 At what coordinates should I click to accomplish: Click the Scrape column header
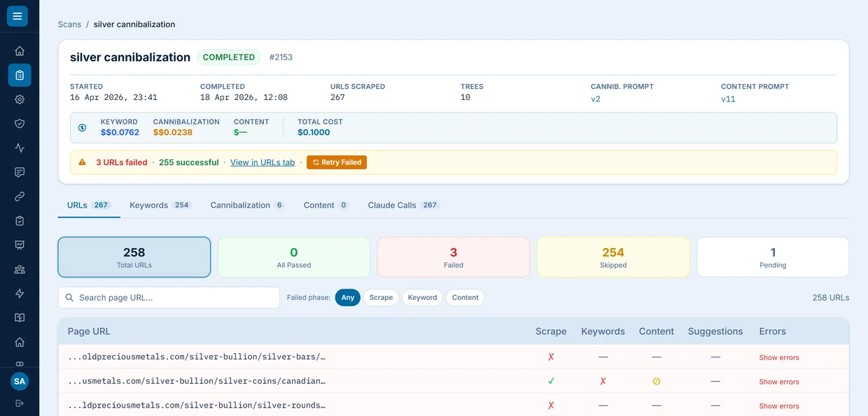coord(551,331)
